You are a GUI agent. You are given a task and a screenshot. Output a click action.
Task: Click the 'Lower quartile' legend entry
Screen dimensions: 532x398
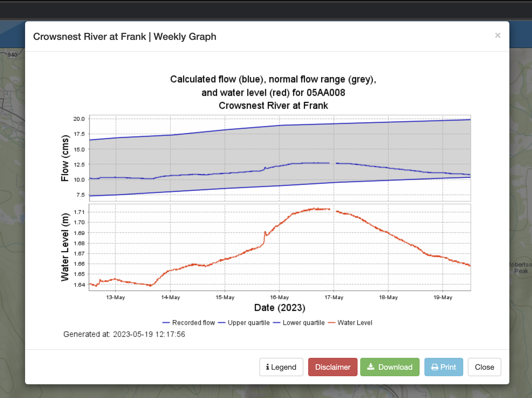tap(299, 323)
